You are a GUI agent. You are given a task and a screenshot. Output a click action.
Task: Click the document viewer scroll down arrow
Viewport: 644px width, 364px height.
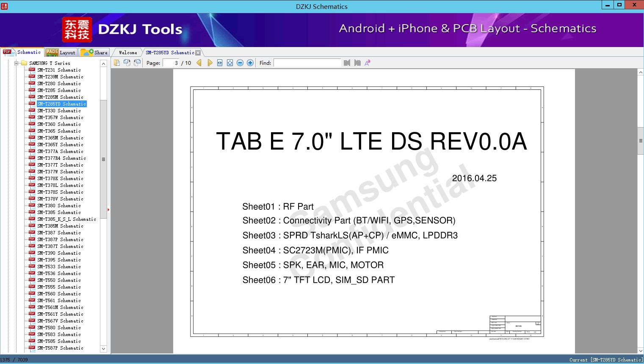(641, 350)
